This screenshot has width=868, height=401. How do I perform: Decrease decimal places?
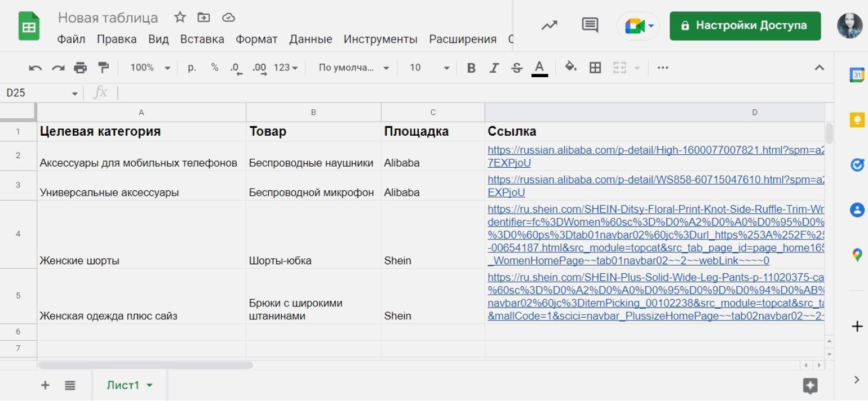[x=237, y=68]
